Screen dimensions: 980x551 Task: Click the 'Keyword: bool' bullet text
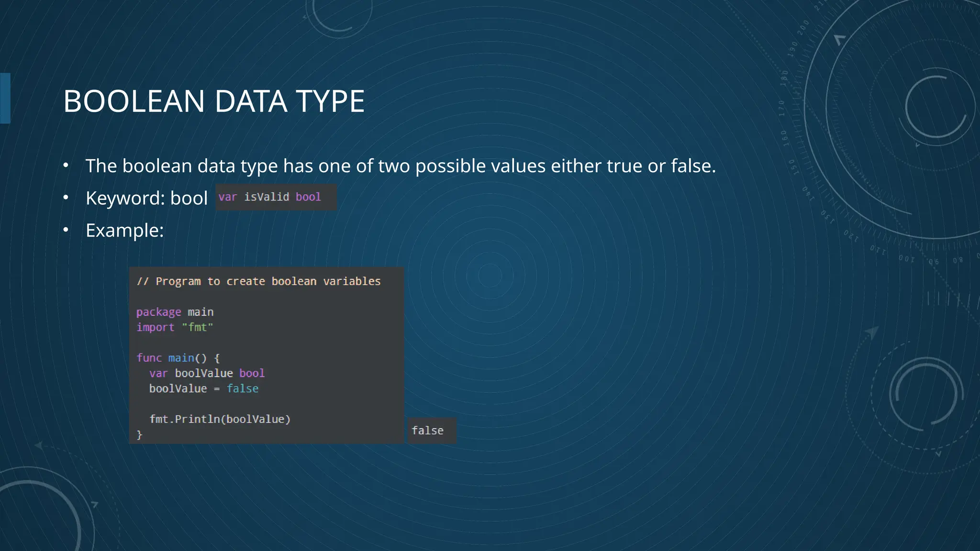pos(146,198)
